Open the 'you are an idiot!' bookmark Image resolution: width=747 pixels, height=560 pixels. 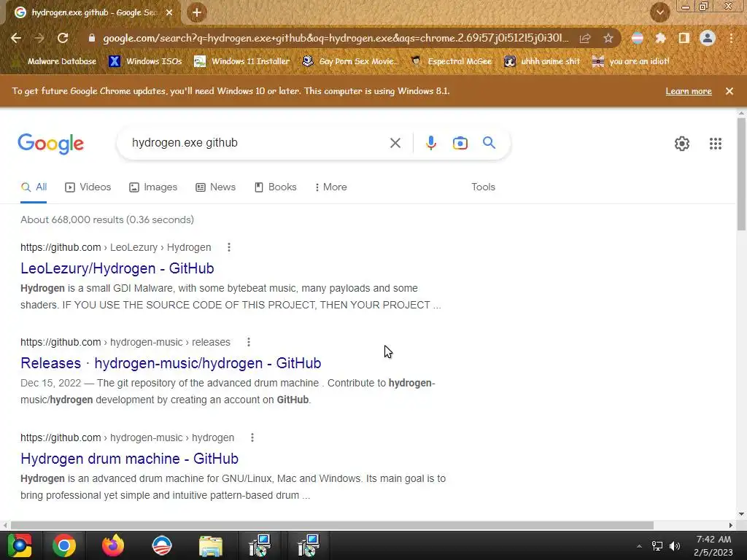[x=631, y=61]
